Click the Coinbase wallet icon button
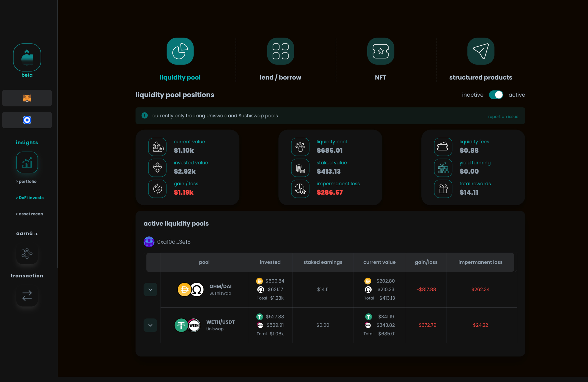This screenshot has width=588, height=382. (27, 120)
